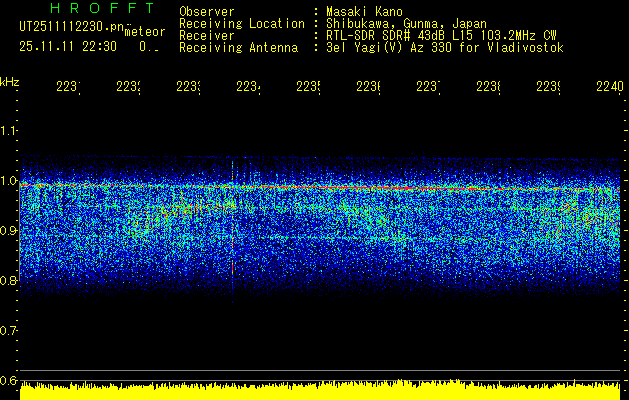This screenshot has width=629, height=400.
Task: Click the 'Observer' label
Action: [x=207, y=11]
